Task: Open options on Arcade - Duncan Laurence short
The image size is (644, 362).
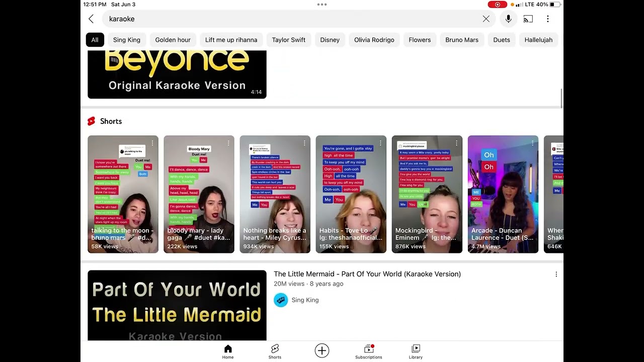Action: point(532,143)
